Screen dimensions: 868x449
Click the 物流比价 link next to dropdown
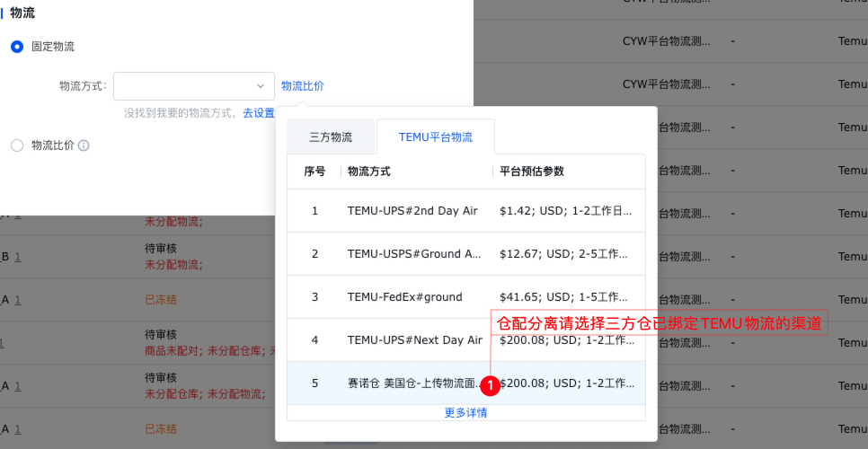tap(303, 85)
